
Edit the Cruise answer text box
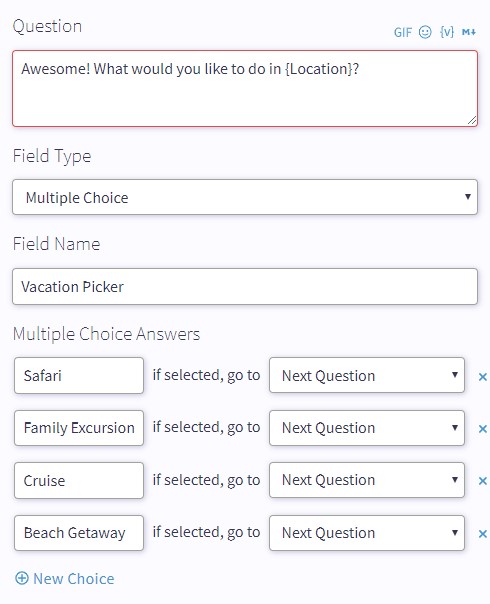(x=79, y=480)
